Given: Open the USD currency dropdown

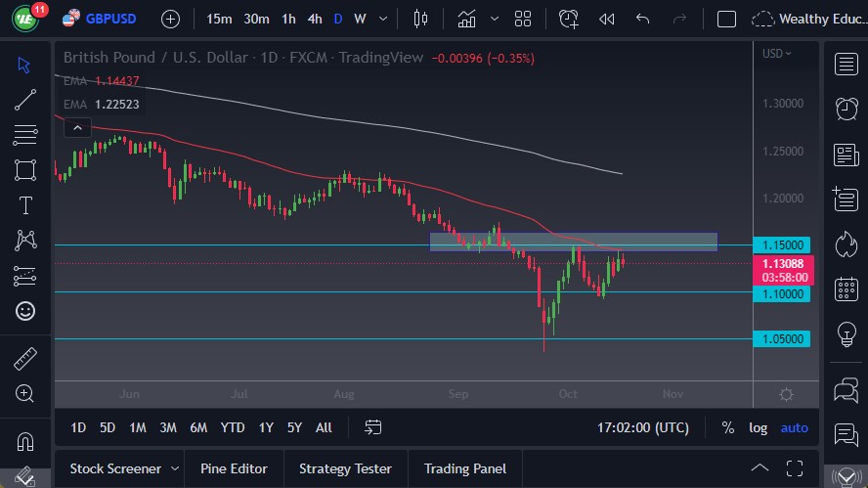Looking at the screenshot, I should [x=777, y=54].
